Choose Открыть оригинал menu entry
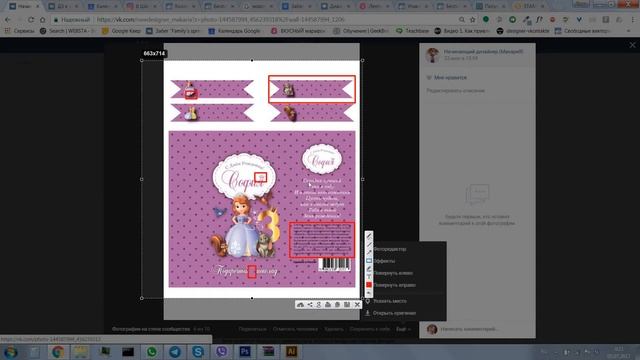640x360 pixels. pos(394,313)
